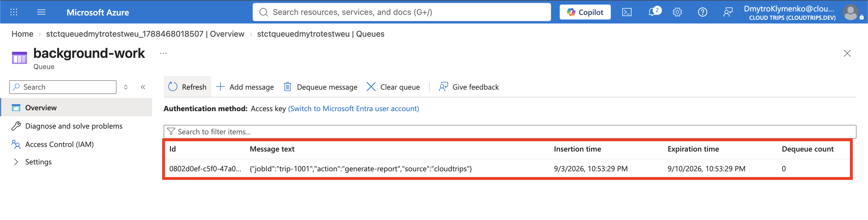Collapse the sidebar with double chevron
This screenshot has height=220, width=868.
pos(143,87)
